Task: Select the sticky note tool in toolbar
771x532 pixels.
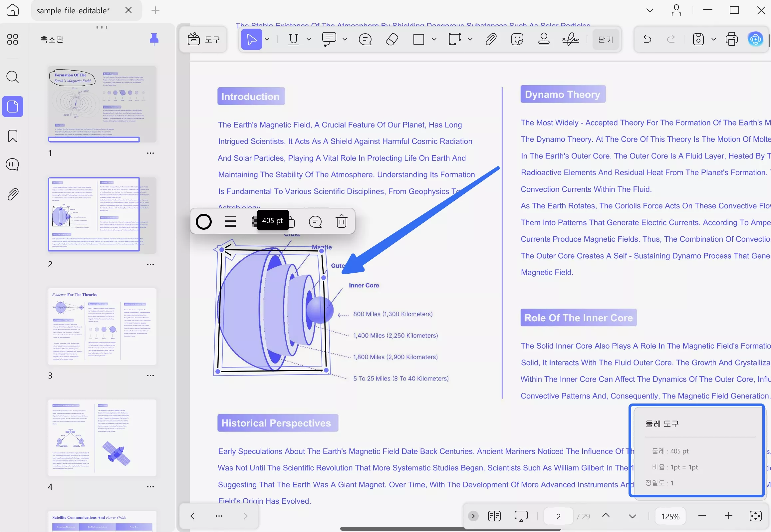Action: (365, 39)
